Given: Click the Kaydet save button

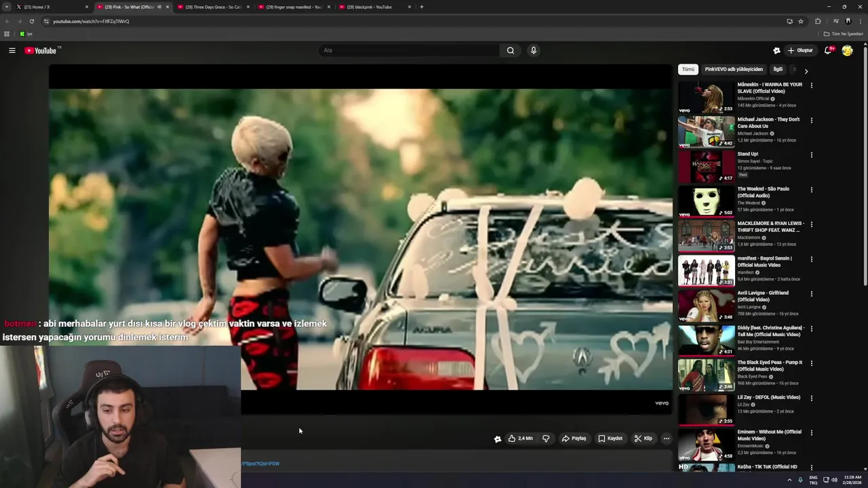Looking at the screenshot, I should 610,439.
